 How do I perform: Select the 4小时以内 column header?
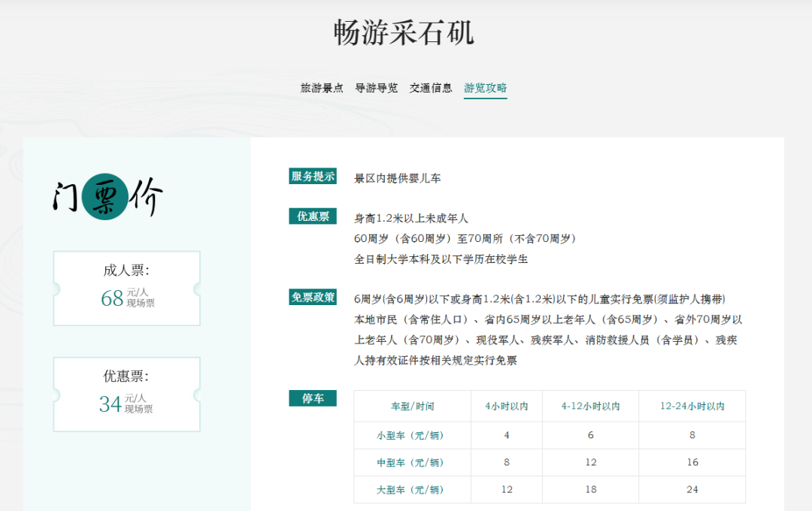point(506,406)
